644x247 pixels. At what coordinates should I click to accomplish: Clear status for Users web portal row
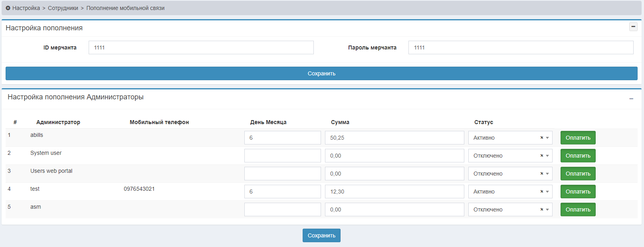542,174
